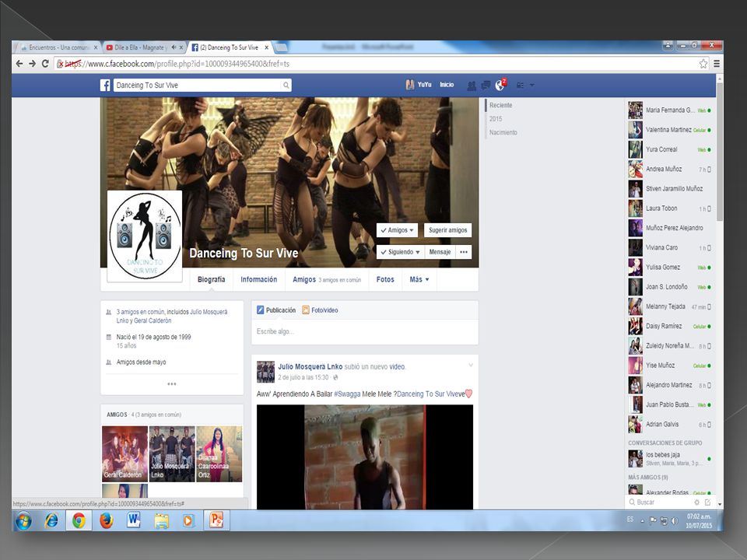Open the Chrome hamburger menu
This screenshot has height=560, width=747.
coord(716,64)
